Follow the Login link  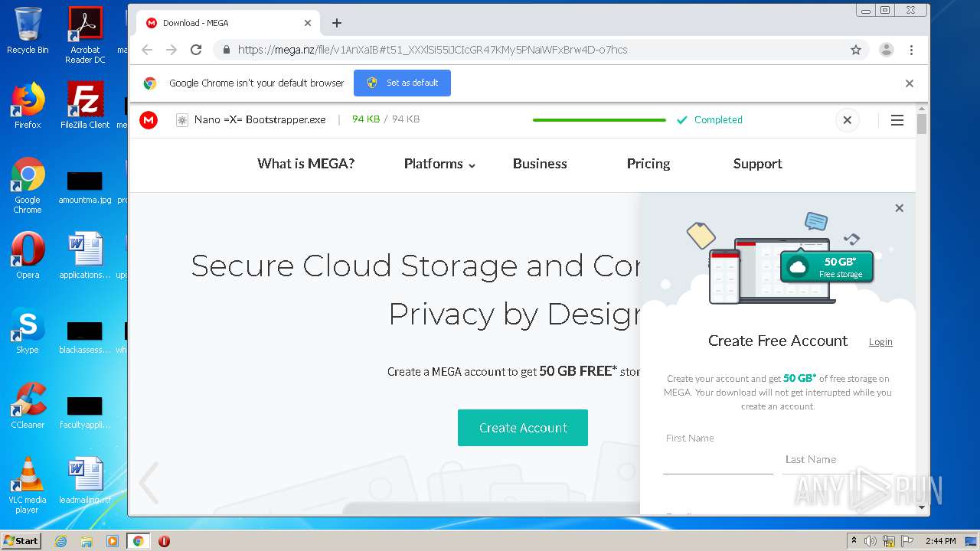point(880,342)
